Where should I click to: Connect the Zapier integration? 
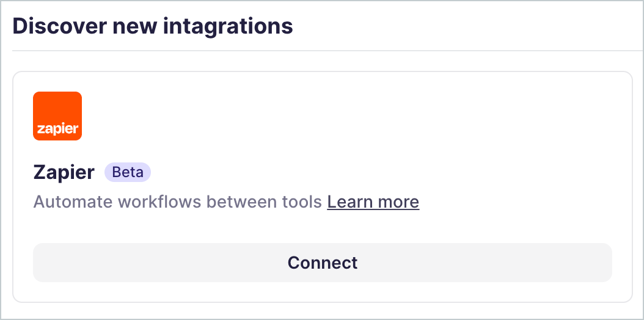point(323,263)
